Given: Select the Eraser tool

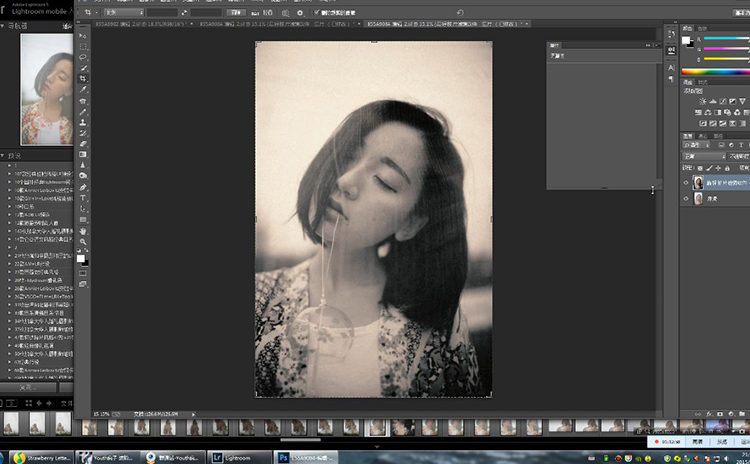Looking at the screenshot, I should (83, 144).
